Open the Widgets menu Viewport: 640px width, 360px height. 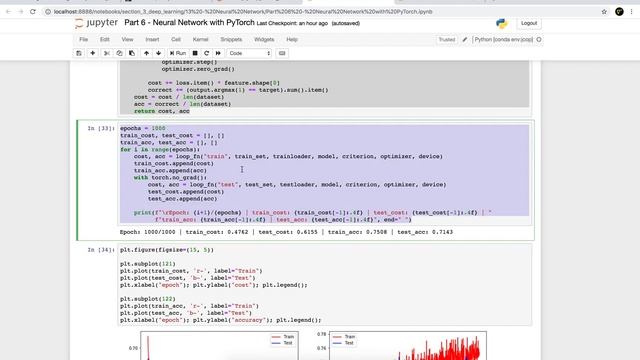coord(264,40)
